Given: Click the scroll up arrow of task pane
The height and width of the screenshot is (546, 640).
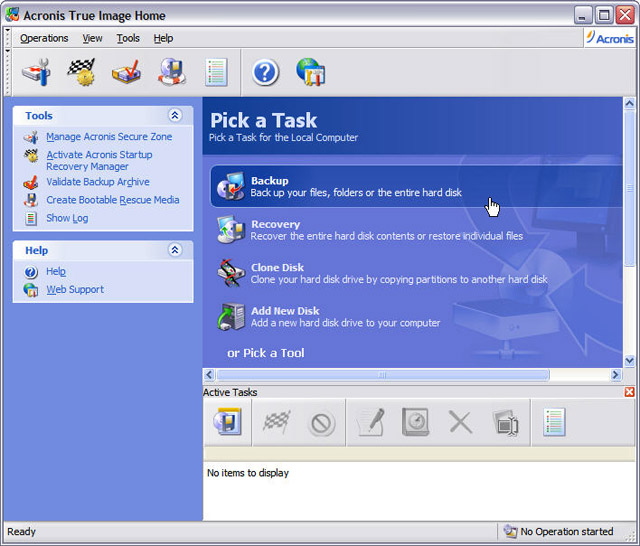Looking at the screenshot, I should click(629, 103).
